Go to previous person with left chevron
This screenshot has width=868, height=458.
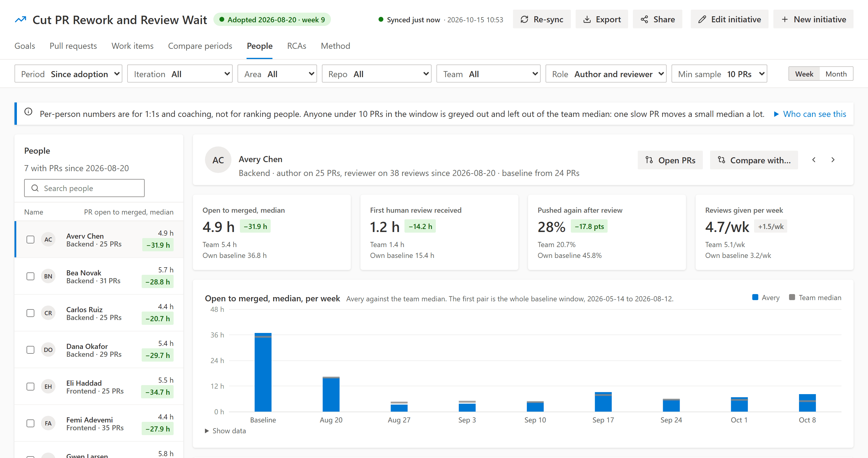point(814,160)
